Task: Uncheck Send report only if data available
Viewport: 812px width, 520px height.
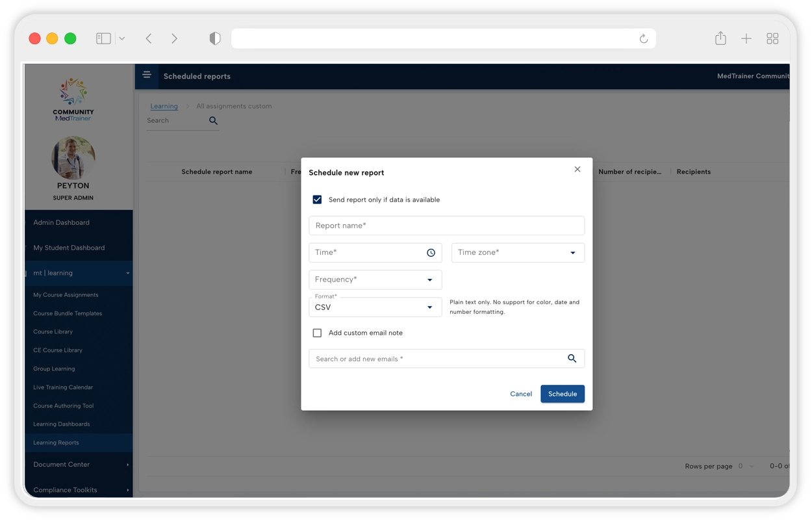Action: (317, 200)
